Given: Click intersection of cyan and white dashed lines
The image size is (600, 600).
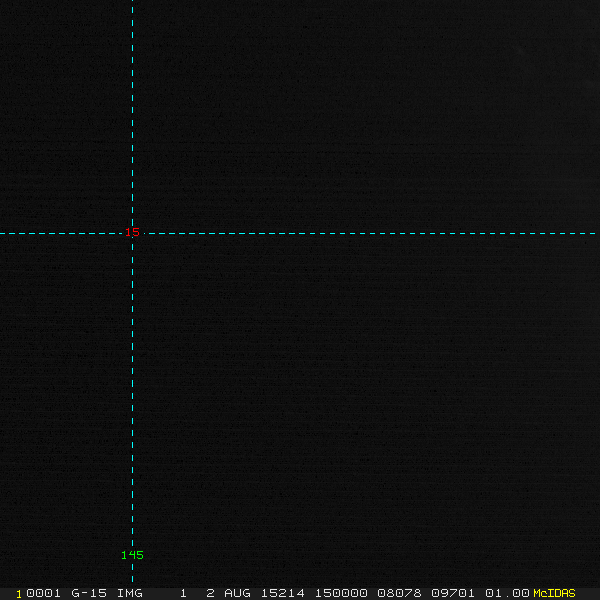Looking at the screenshot, I should pyautogui.click(x=132, y=233).
